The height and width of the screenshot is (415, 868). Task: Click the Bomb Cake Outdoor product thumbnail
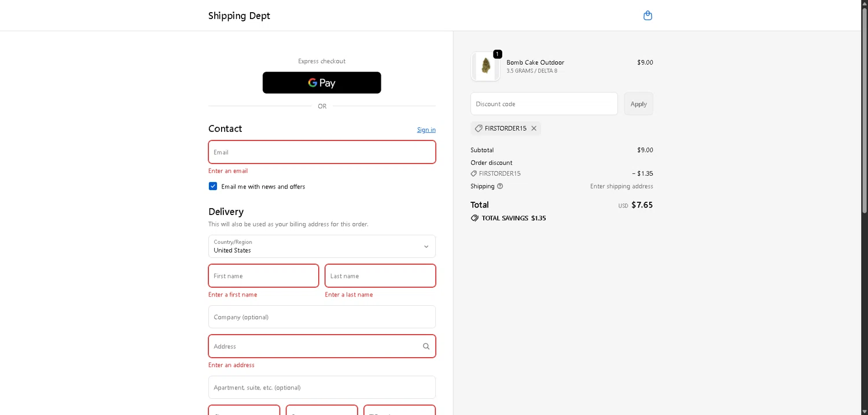click(485, 66)
